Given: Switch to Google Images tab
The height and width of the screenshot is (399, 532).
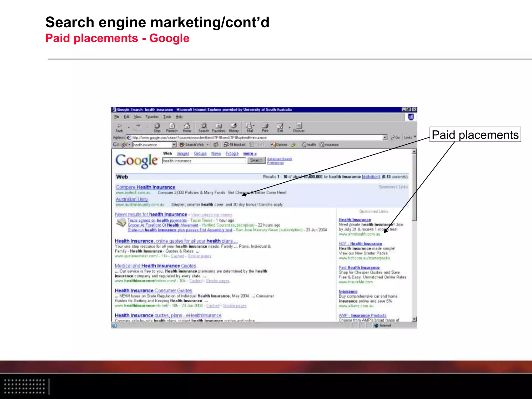Looking at the screenshot, I should tap(183, 154).
